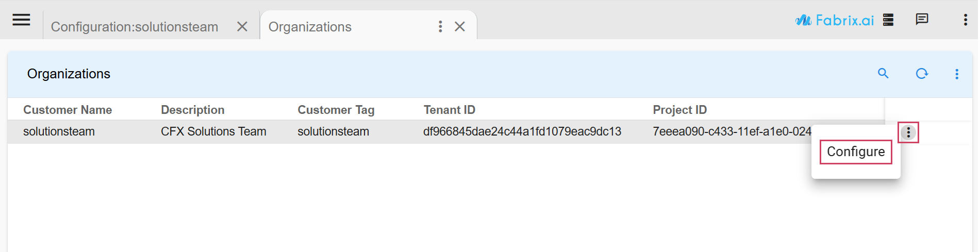Close the Organizations tab
This screenshot has height=252, width=980.
coord(460,26)
